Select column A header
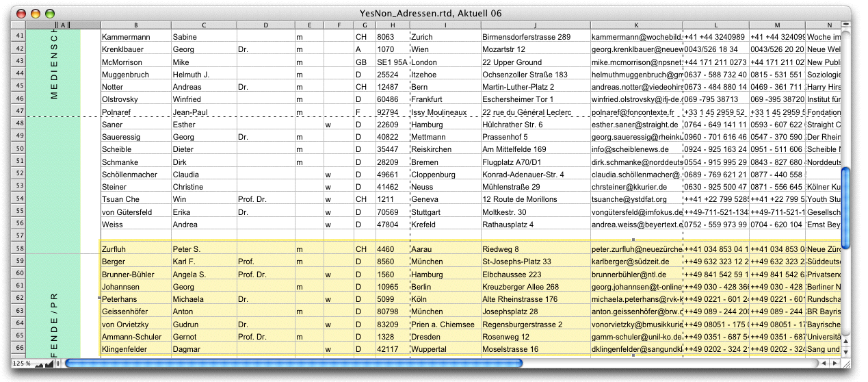Viewport: 868px width, 382px height. (x=63, y=25)
